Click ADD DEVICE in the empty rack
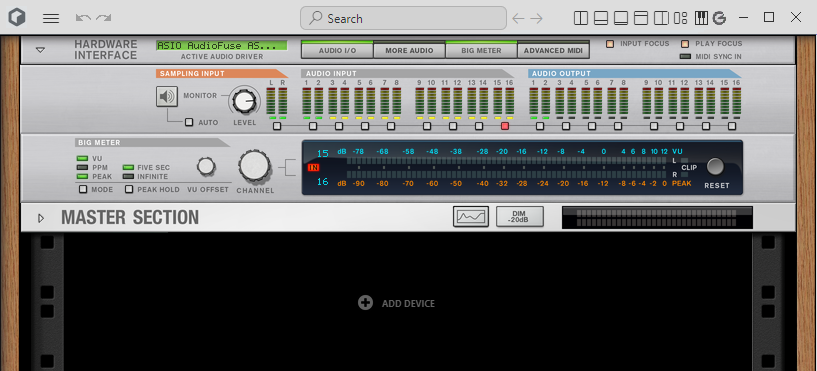Screen dimensions: 817x371 (408, 303)
